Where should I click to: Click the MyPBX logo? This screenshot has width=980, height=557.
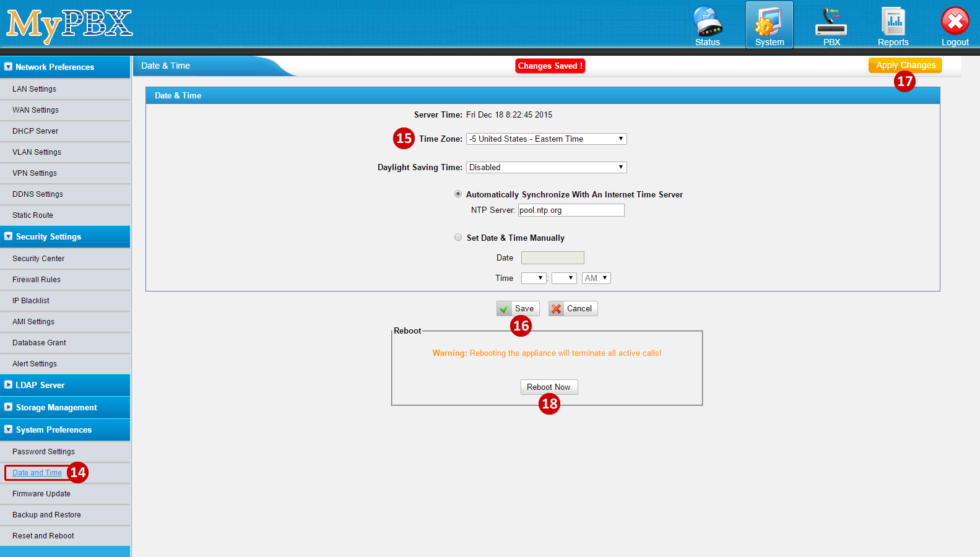69,25
